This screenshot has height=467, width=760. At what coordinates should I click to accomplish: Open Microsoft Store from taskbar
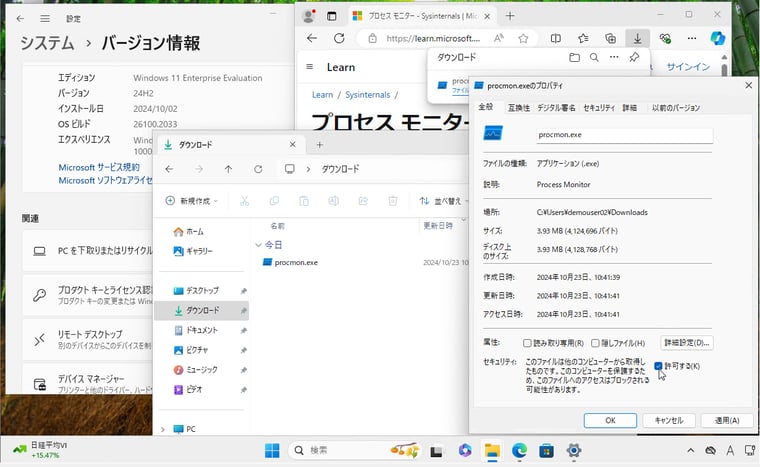546,451
